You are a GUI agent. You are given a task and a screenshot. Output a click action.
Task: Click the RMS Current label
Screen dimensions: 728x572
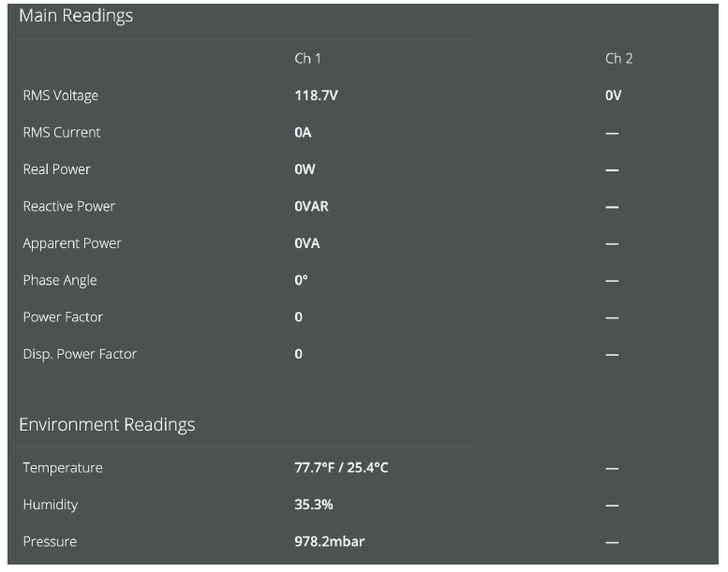pyautogui.click(x=62, y=133)
